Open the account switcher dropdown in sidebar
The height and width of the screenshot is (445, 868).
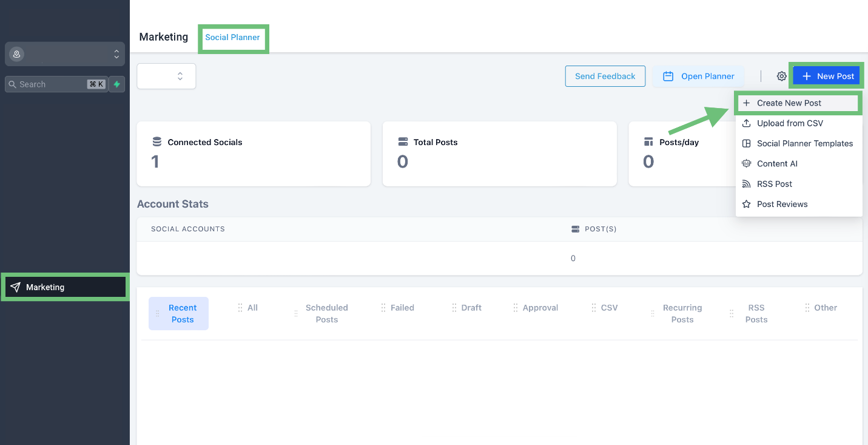65,54
